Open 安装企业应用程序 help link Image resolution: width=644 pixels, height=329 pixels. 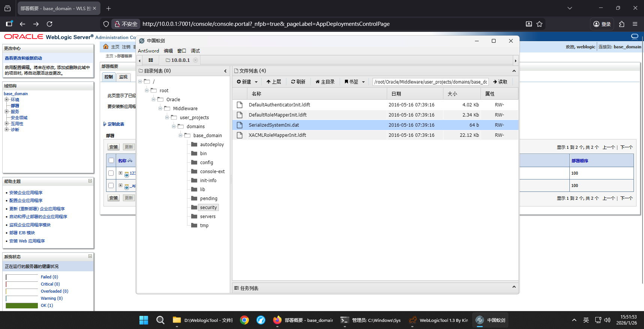(x=26, y=193)
